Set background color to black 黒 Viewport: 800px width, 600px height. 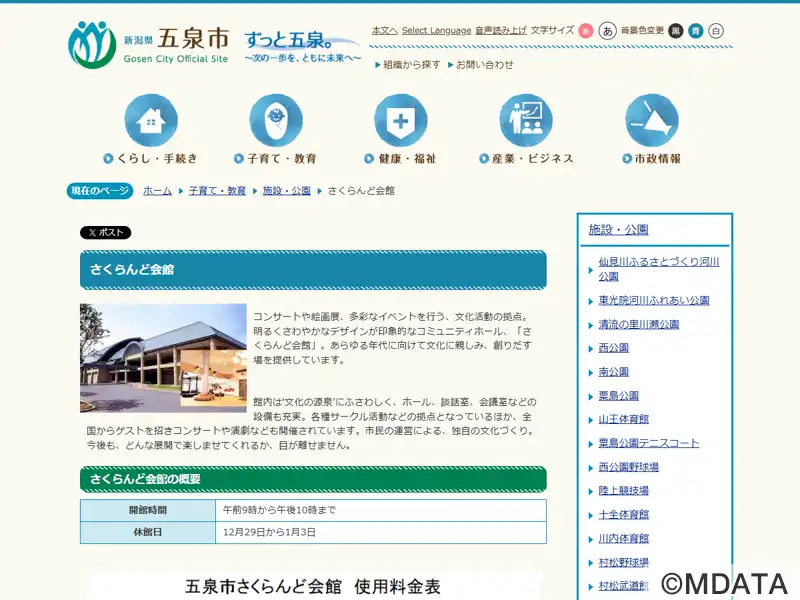click(x=676, y=31)
